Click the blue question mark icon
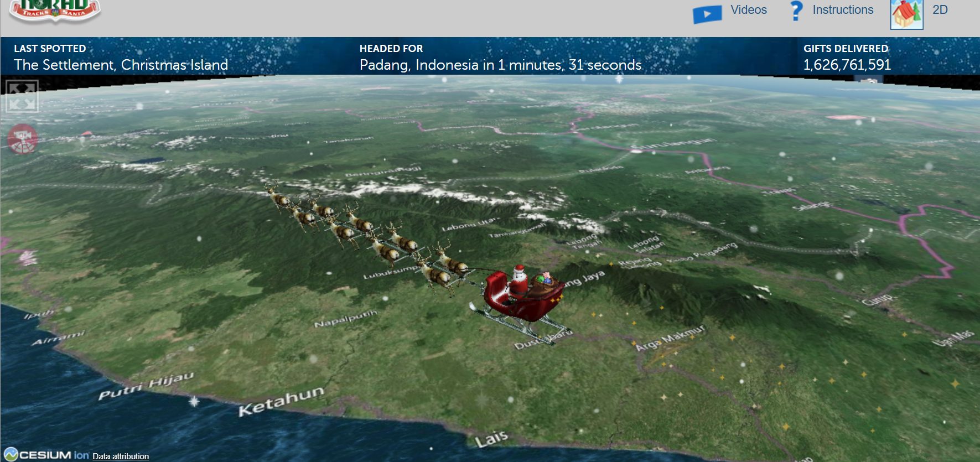This screenshot has height=462, width=980. pos(796,11)
